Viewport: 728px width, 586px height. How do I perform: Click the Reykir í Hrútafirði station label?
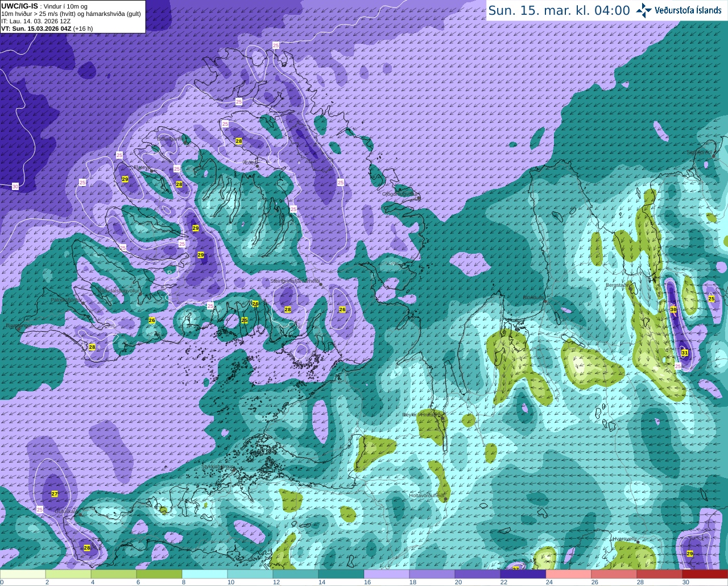click(422, 415)
